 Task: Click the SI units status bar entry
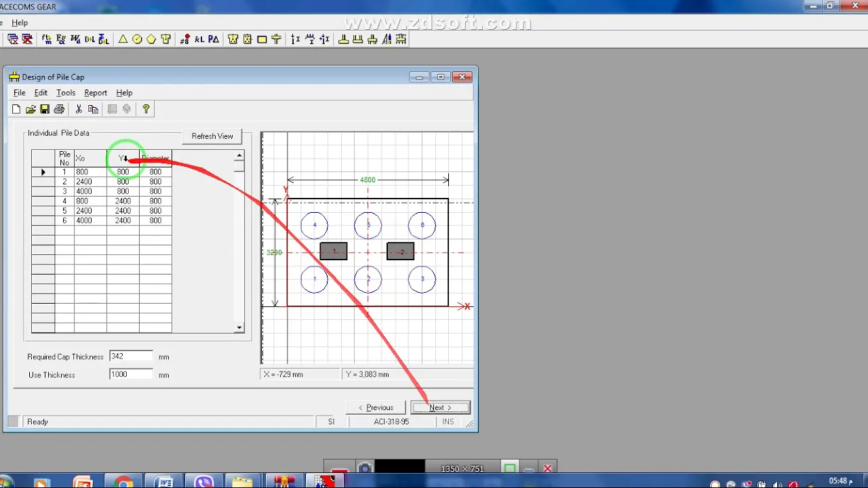pos(331,422)
